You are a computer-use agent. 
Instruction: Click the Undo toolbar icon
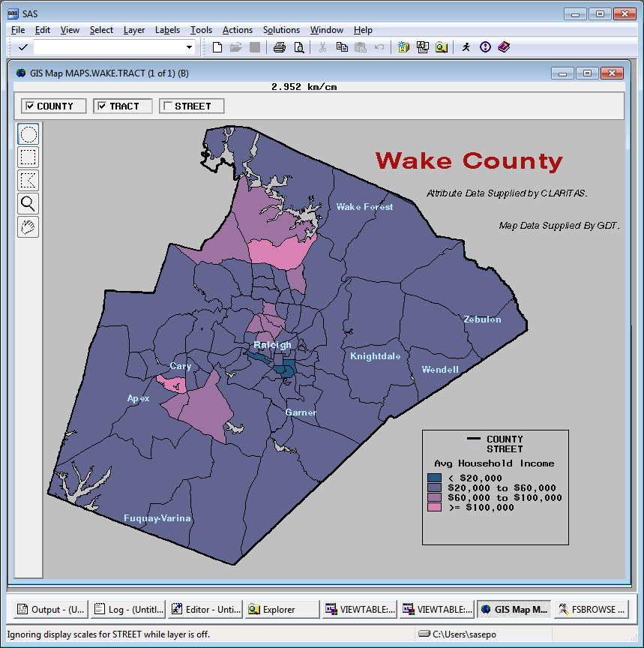point(381,46)
